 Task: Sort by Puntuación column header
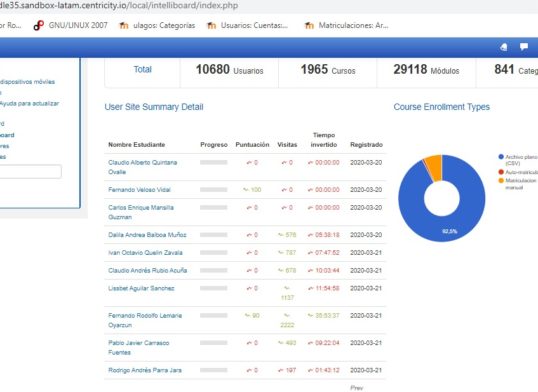[252, 145]
